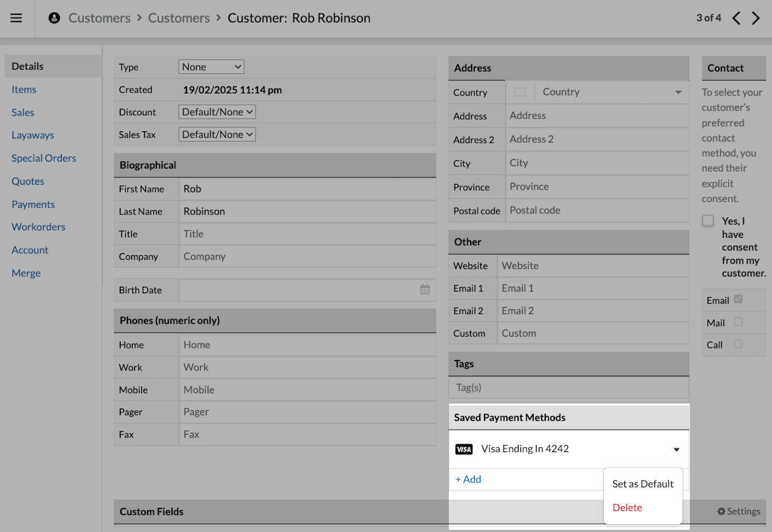Go to previous customer record arrow

(x=736, y=18)
